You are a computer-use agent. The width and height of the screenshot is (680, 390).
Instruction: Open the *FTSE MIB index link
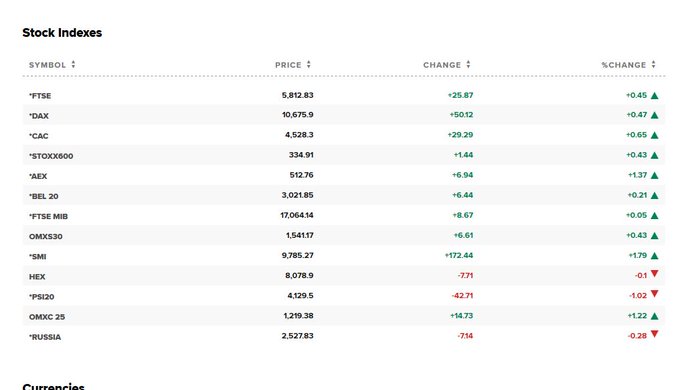[49, 216]
